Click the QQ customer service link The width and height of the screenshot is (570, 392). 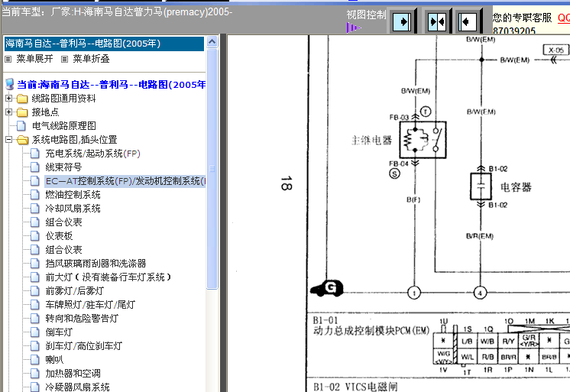564,18
